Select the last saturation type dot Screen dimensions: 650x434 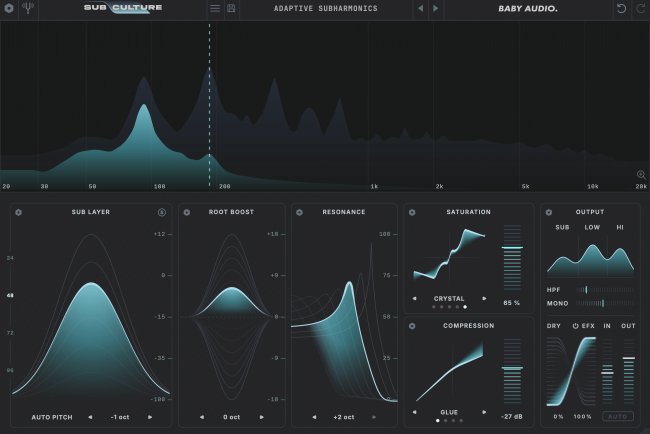coord(465,307)
